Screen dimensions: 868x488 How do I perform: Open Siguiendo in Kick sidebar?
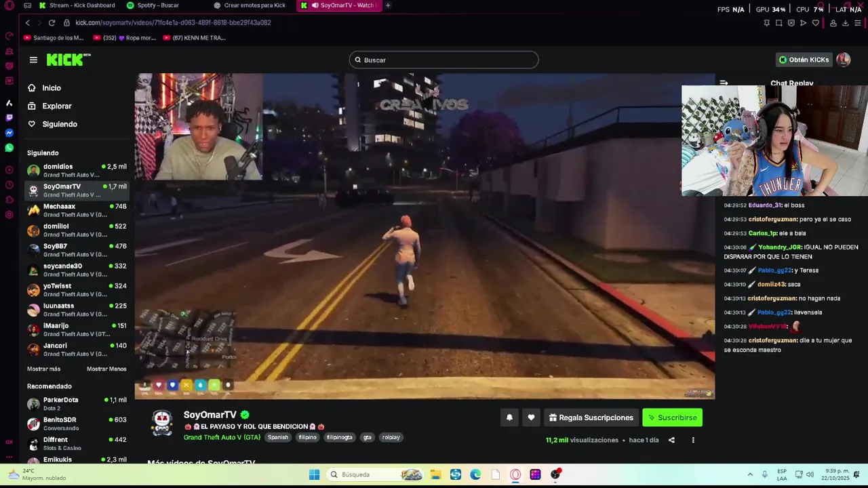[x=60, y=124]
